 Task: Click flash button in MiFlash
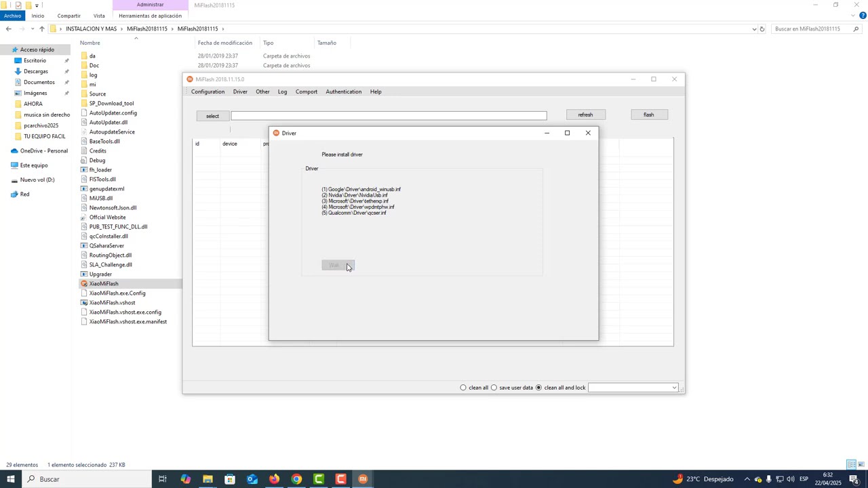649,115
